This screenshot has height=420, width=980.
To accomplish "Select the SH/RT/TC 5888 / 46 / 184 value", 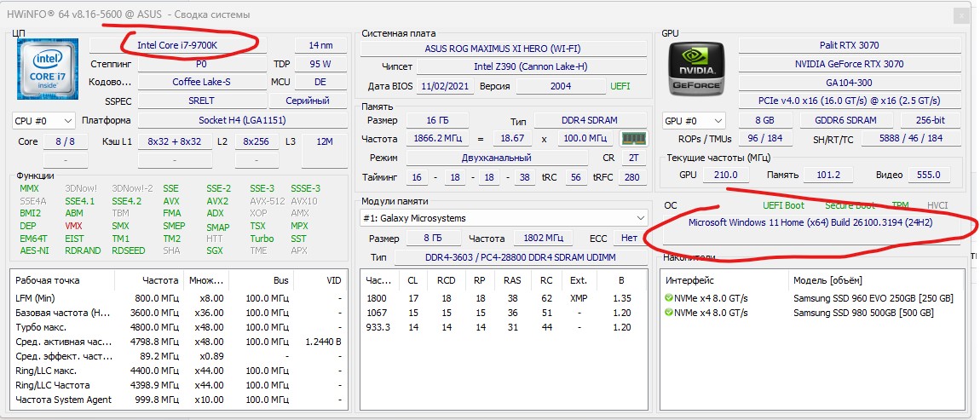I will [910, 138].
